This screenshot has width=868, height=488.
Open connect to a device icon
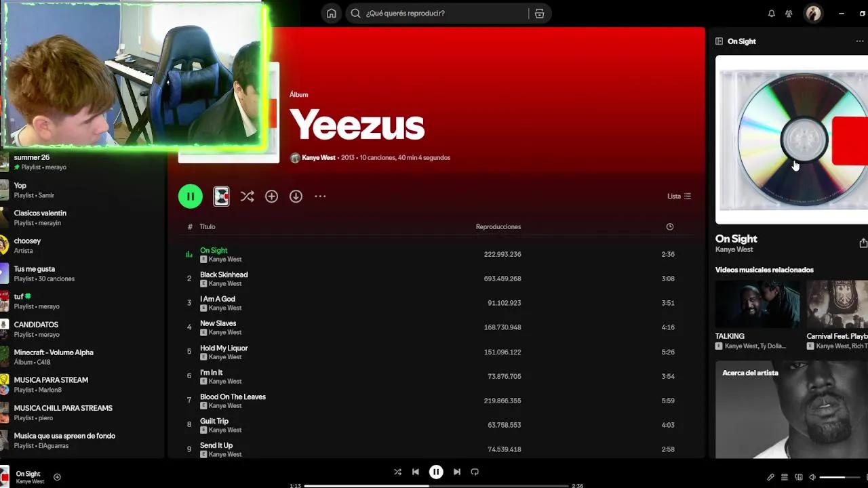pyautogui.click(x=799, y=477)
